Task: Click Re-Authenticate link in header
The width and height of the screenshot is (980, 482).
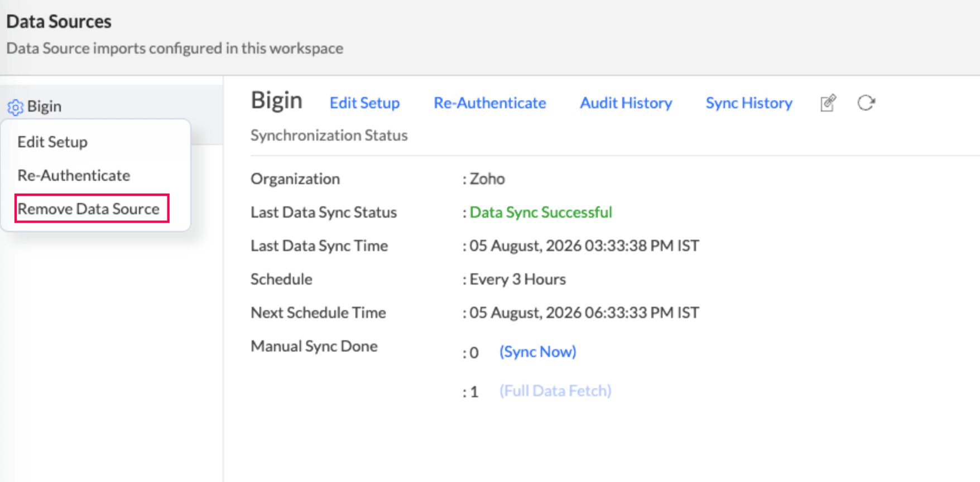Action: (490, 103)
